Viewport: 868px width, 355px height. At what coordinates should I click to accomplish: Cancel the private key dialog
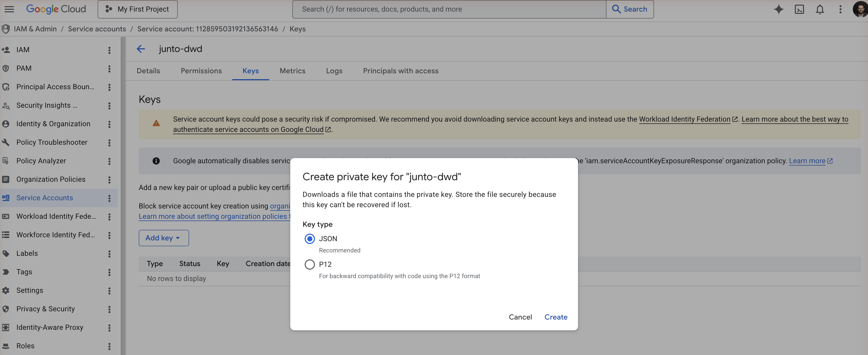(520, 317)
